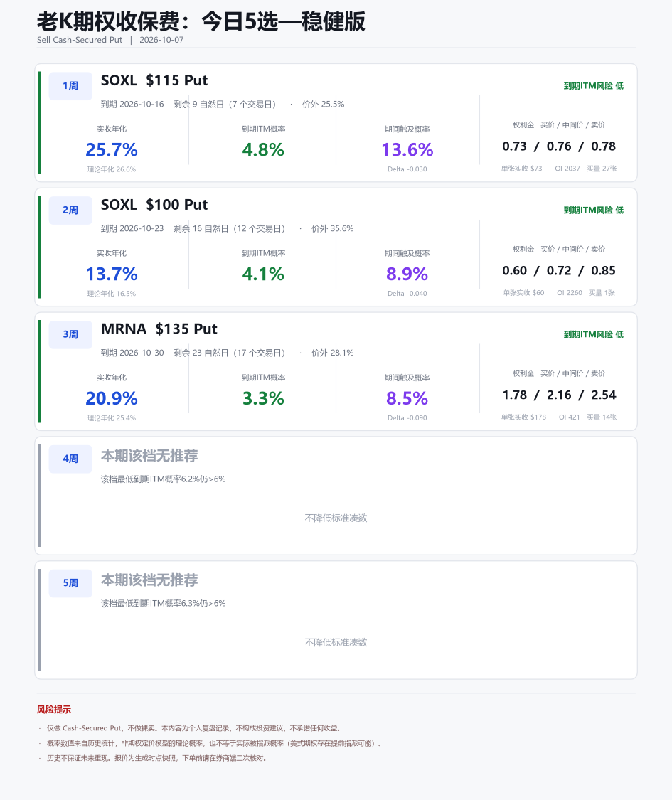Click the 单张实收 $178 figure
Screen dimensions: 672x800
(x=523, y=417)
